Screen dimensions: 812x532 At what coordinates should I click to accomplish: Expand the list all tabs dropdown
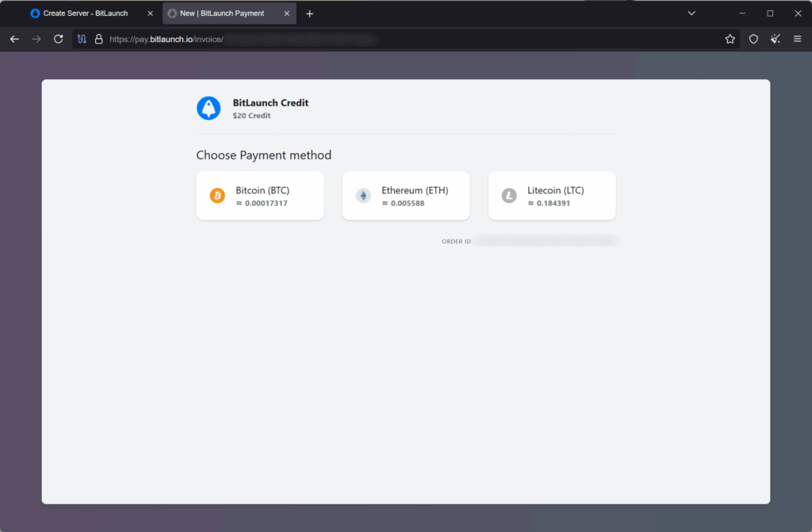[x=691, y=13]
